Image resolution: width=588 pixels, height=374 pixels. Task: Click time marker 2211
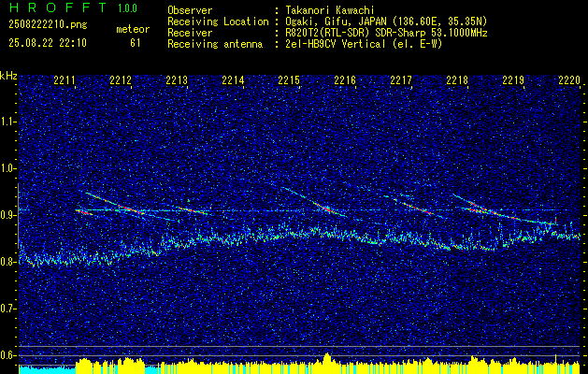click(x=65, y=80)
